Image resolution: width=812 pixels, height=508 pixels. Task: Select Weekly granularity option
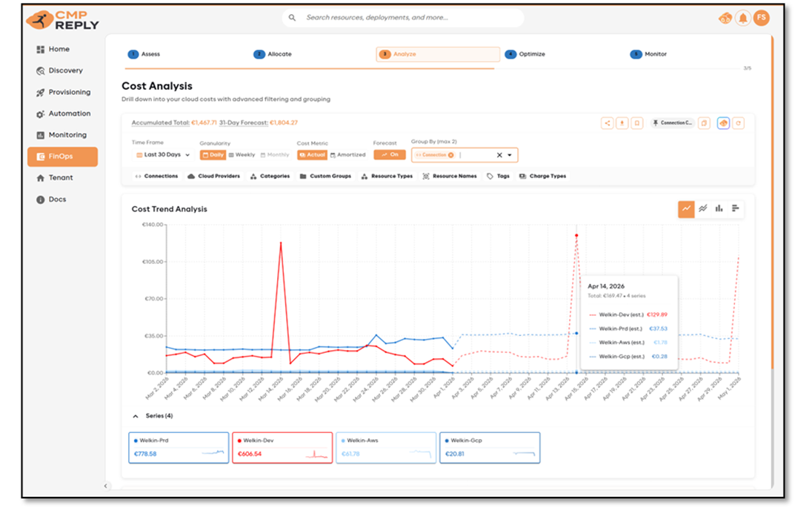pos(242,155)
